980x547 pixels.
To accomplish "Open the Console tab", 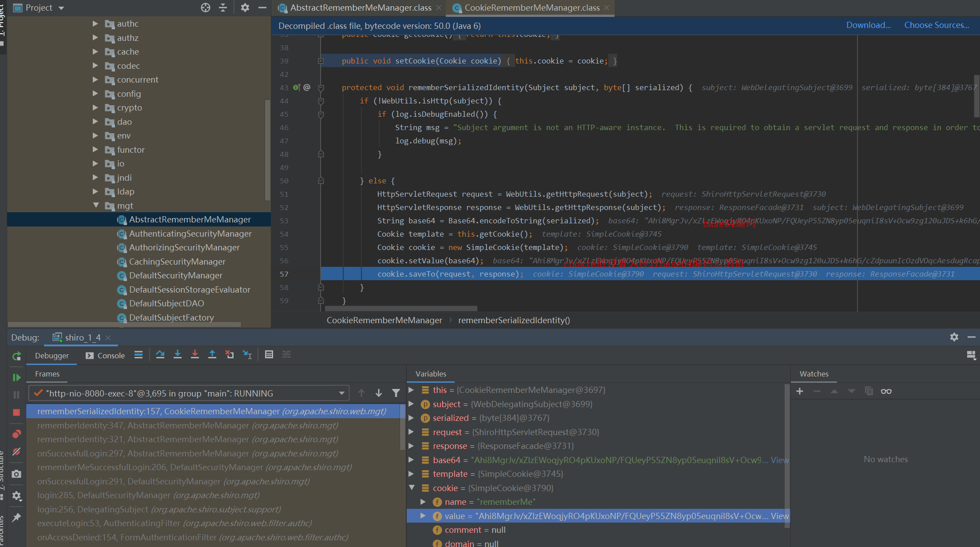I will [105, 356].
